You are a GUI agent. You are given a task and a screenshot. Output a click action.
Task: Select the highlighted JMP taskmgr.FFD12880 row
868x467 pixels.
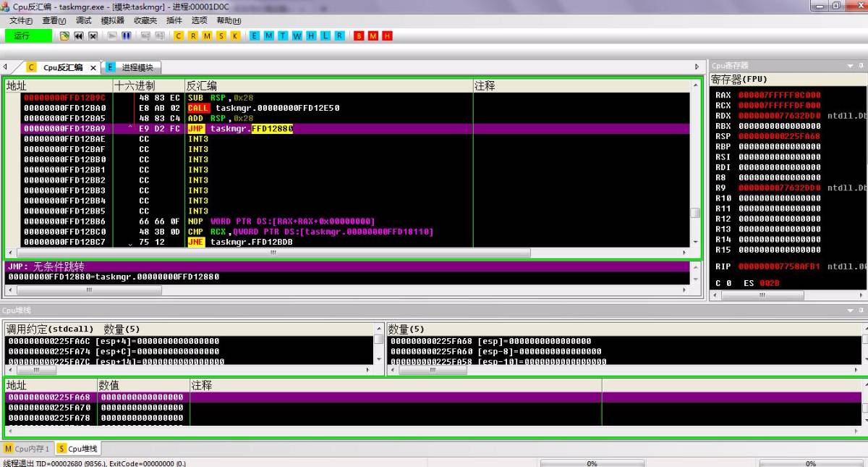tap(347, 129)
